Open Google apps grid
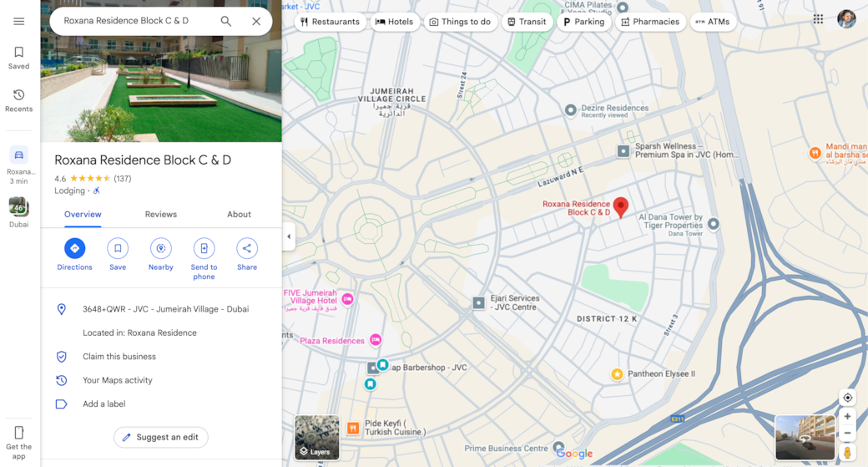The image size is (868, 467). coord(818,19)
